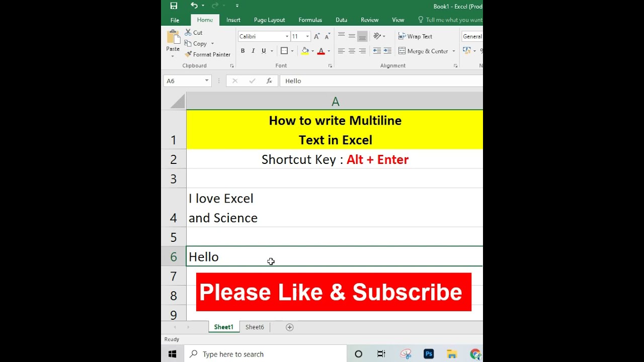The width and height of the screenshot is (644, 362).
Task: Customize the Quick Access Toolbar
Action: [x=237, y=6]
